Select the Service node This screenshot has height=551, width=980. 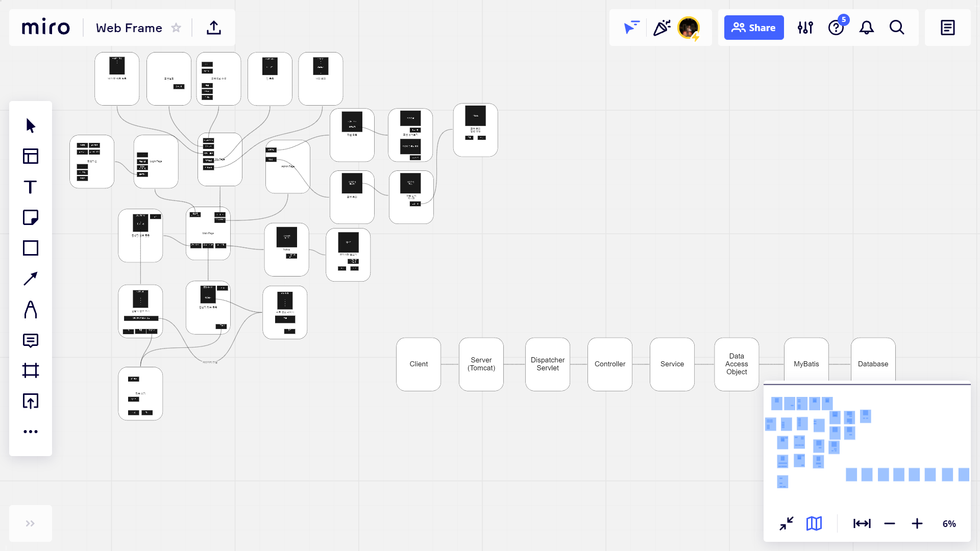pos(672,364)
